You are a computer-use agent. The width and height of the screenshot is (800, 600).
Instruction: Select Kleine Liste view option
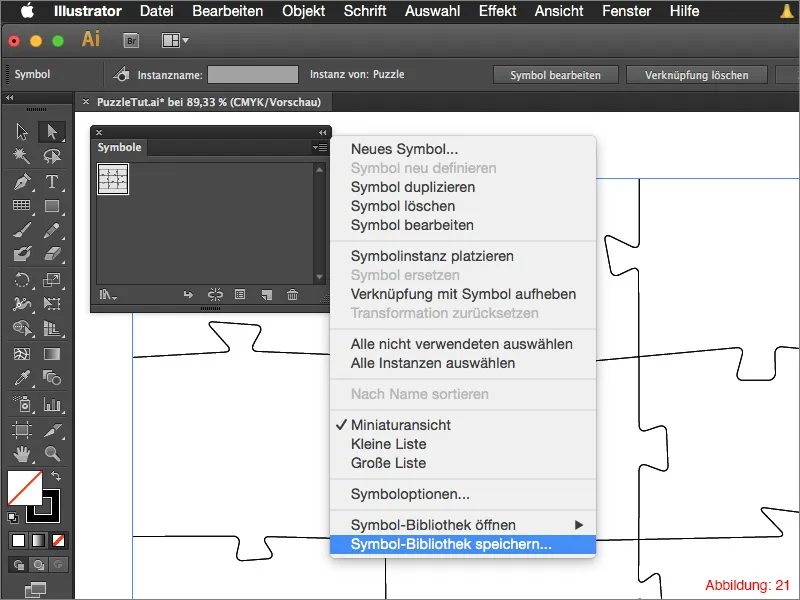coord(463,444)
